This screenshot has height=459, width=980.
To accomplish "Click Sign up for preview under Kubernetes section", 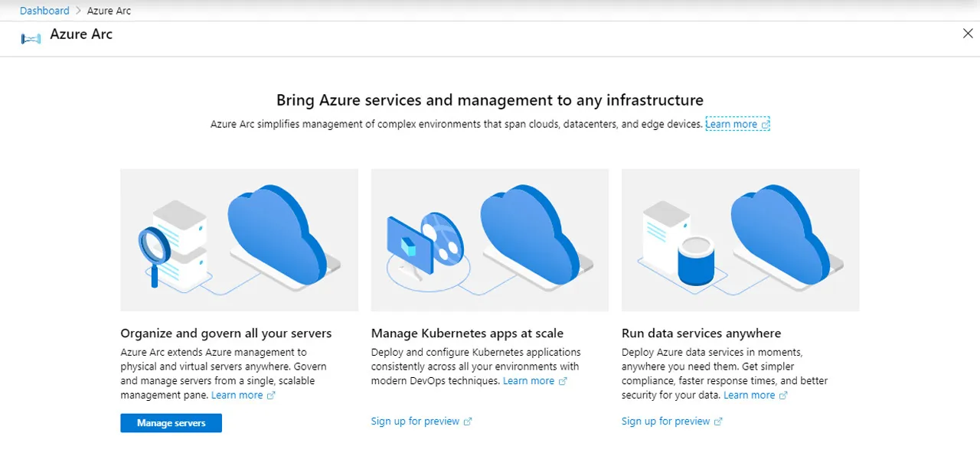I will coord(416,421).
